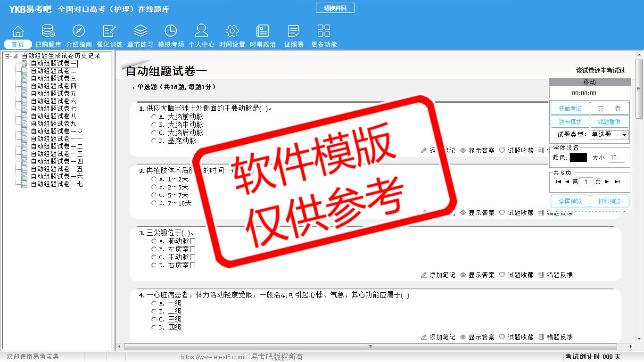Screen dimensions: 644x362
Task: Click the 开始考试 button
Action: click(570, 108)
